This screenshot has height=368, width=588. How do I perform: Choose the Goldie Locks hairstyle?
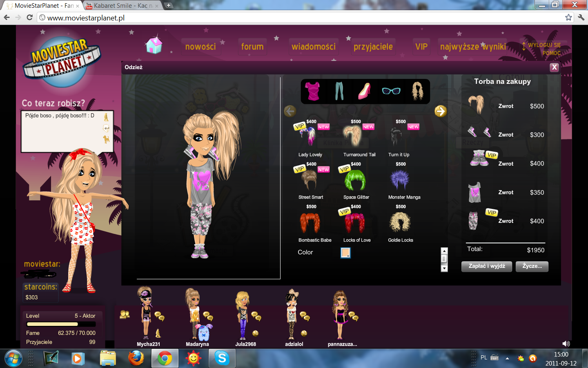pyautogui.click(x=400, y=223)
